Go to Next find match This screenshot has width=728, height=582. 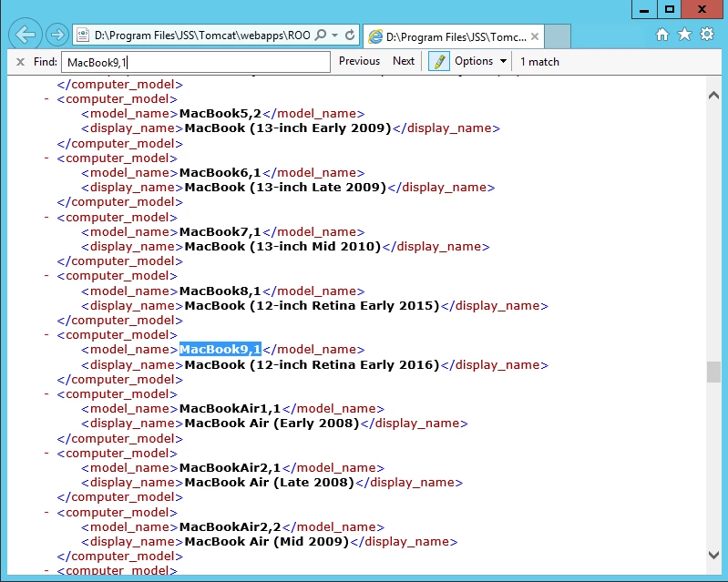click(x=404, y=61)
